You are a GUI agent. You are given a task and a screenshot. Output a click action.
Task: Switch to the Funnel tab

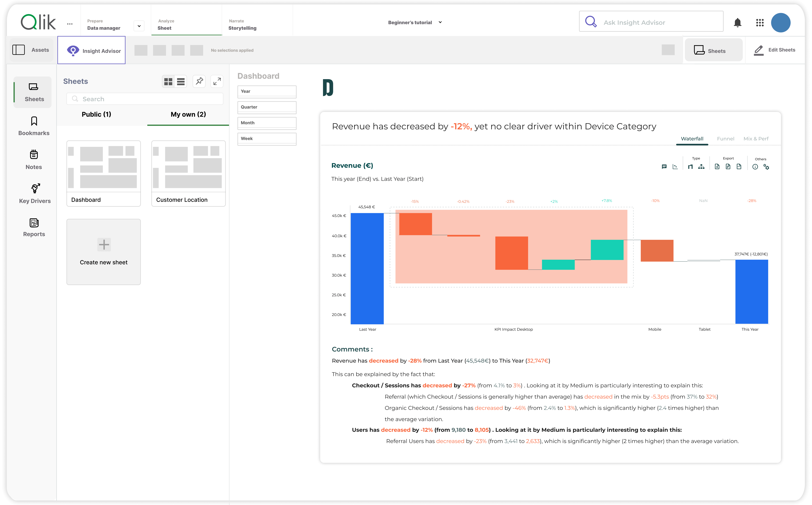click(725, 139)
